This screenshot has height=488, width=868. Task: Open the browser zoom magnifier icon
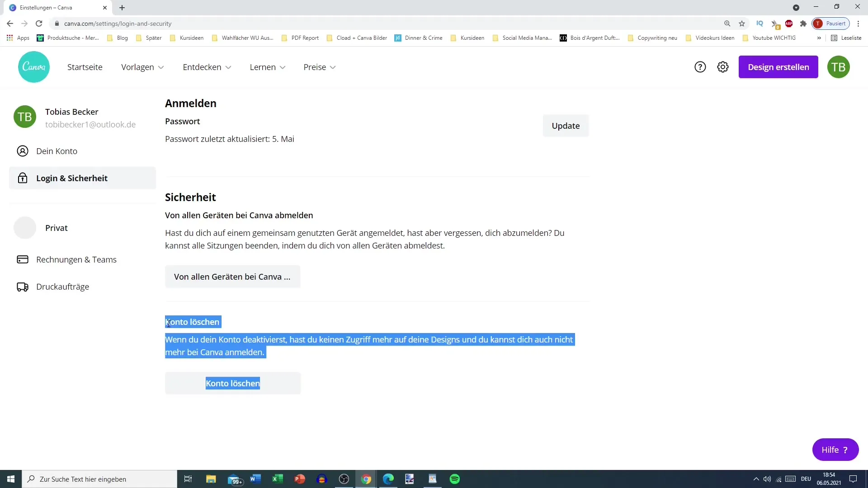coord(727,23)
